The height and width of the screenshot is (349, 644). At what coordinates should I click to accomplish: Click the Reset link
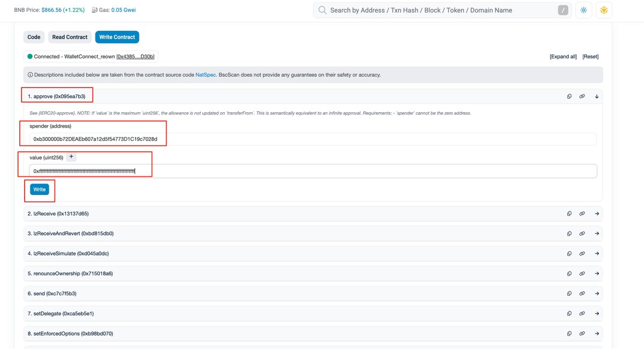click(590, 56)
